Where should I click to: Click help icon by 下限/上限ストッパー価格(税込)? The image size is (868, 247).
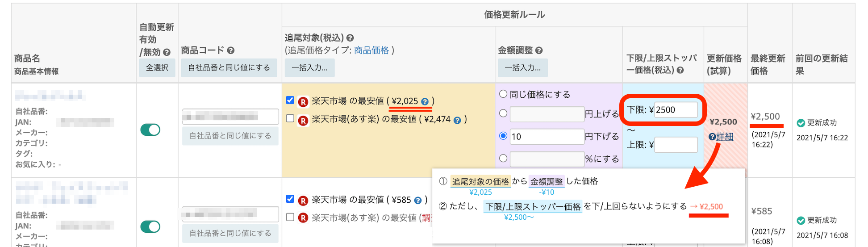680,70
